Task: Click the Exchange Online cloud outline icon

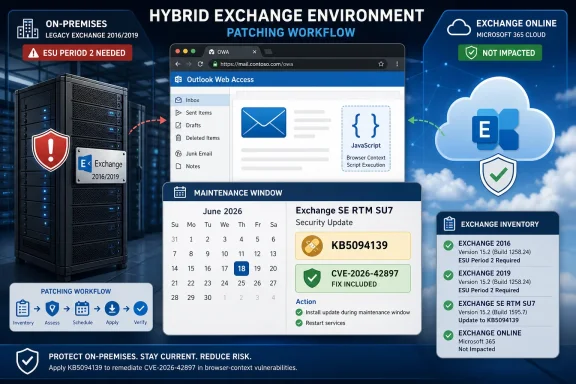Action: (459, 28)
